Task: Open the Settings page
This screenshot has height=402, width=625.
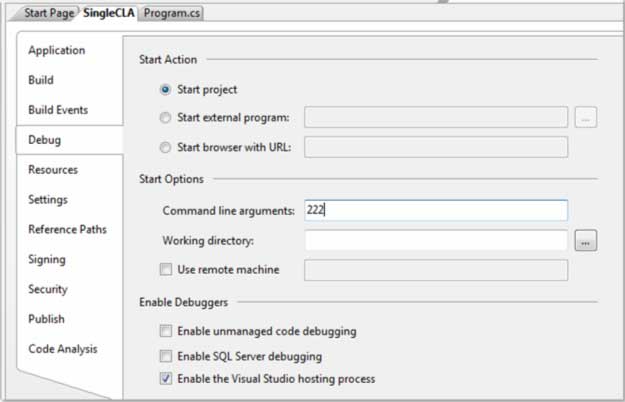Action: click(48, 200)
